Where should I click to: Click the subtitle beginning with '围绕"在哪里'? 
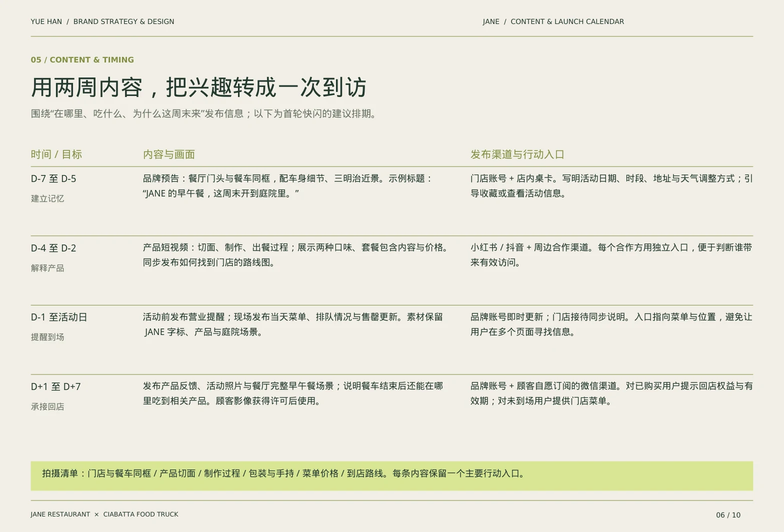tap(204, 114)
